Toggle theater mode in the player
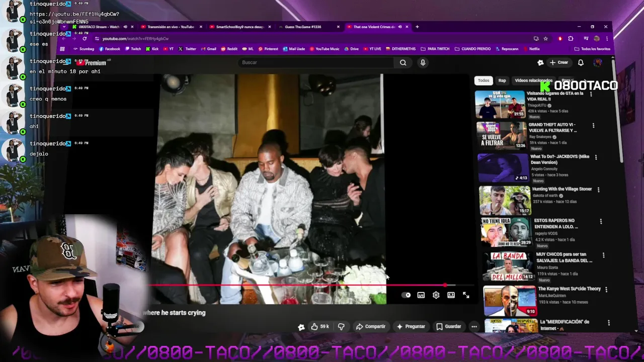Screen dimensions: 644x362 point(451,295)
